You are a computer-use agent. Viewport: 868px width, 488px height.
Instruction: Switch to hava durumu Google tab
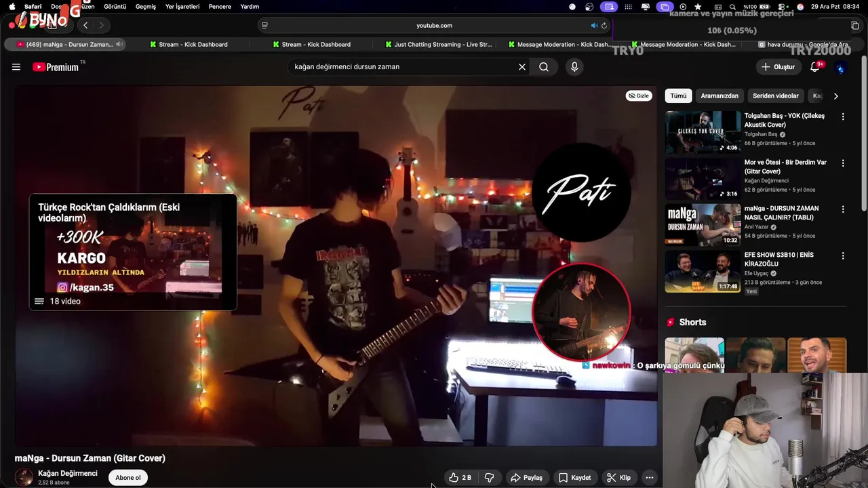[803, 45]
